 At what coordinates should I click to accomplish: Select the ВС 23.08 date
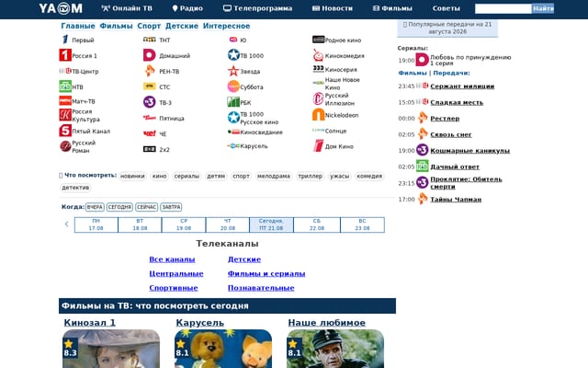point(362,224)
